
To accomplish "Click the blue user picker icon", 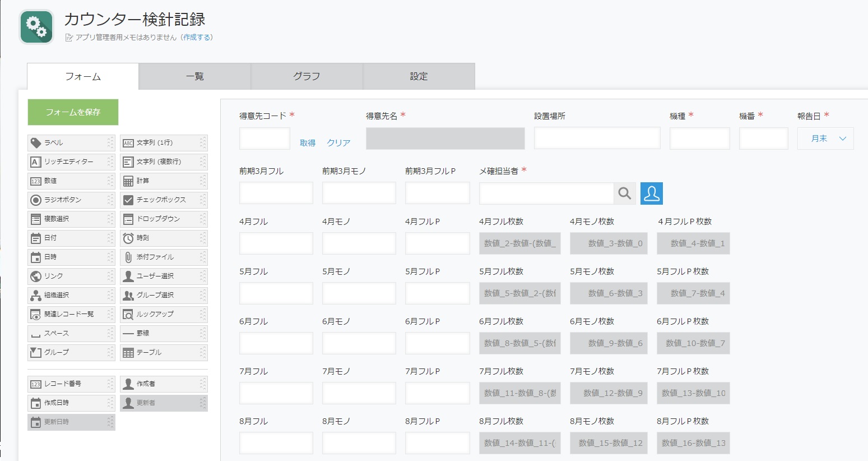I will 651,193.
